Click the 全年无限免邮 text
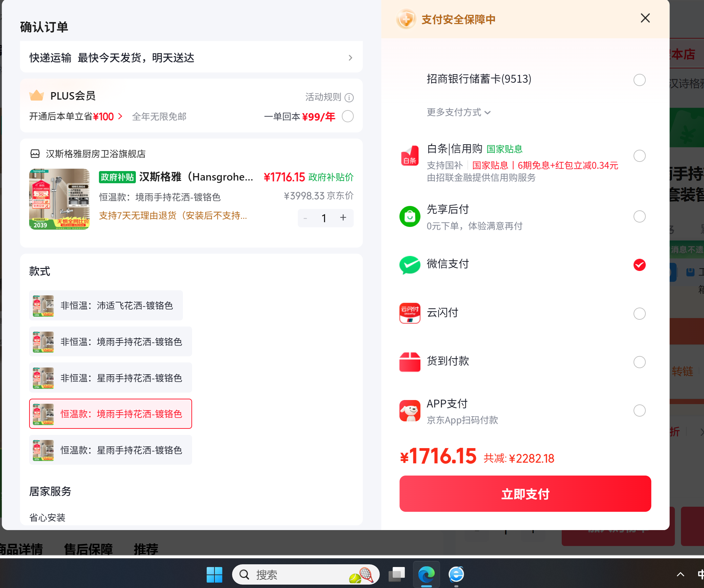The image size is (704, 588). point(159,117)
